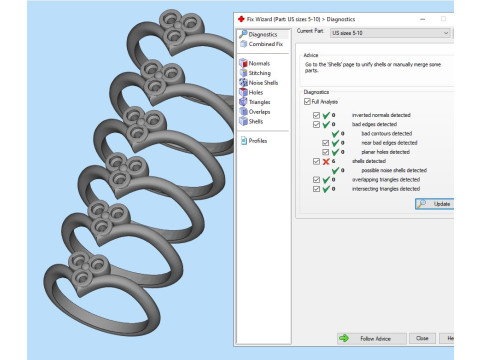Click the Fix Wizard red cross title icon
This screenshot has width=480, height=360.
click(241, 19)
